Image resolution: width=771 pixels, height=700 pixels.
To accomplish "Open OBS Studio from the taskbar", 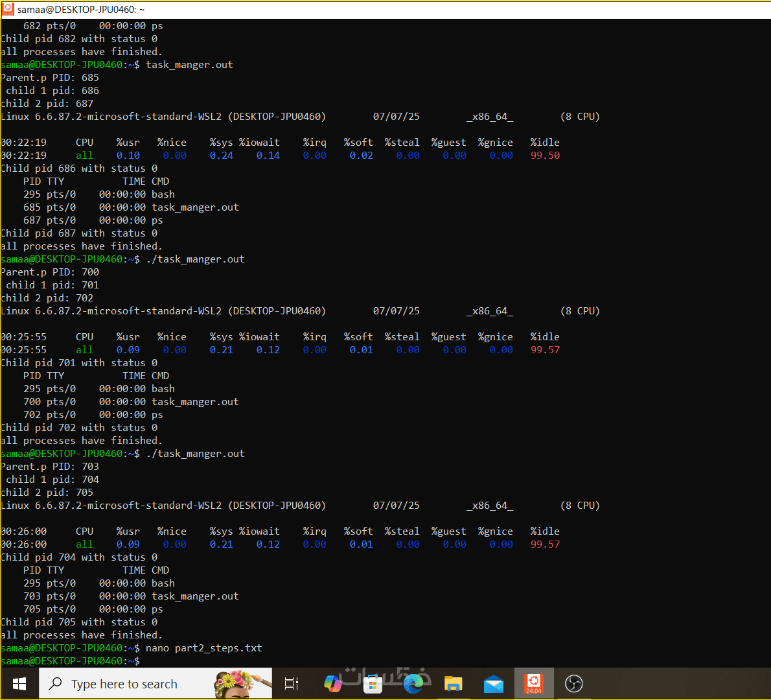I will (574, 684).
